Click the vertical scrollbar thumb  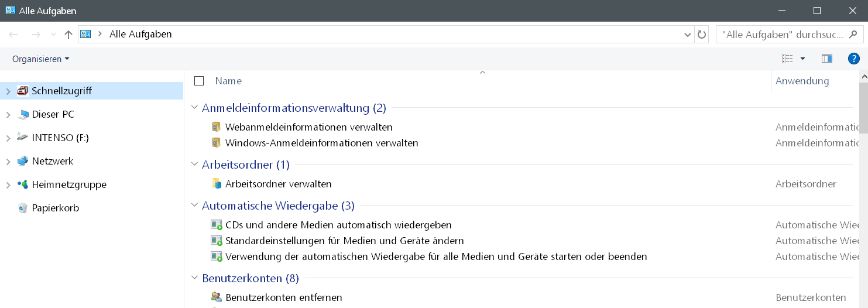point(863,108)
